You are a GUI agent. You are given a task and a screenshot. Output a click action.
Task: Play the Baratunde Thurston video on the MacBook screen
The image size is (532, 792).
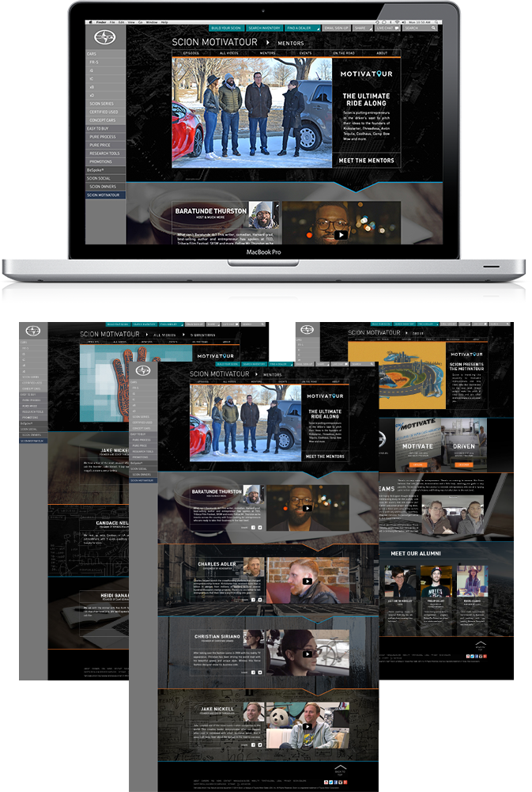pos(341,235)
